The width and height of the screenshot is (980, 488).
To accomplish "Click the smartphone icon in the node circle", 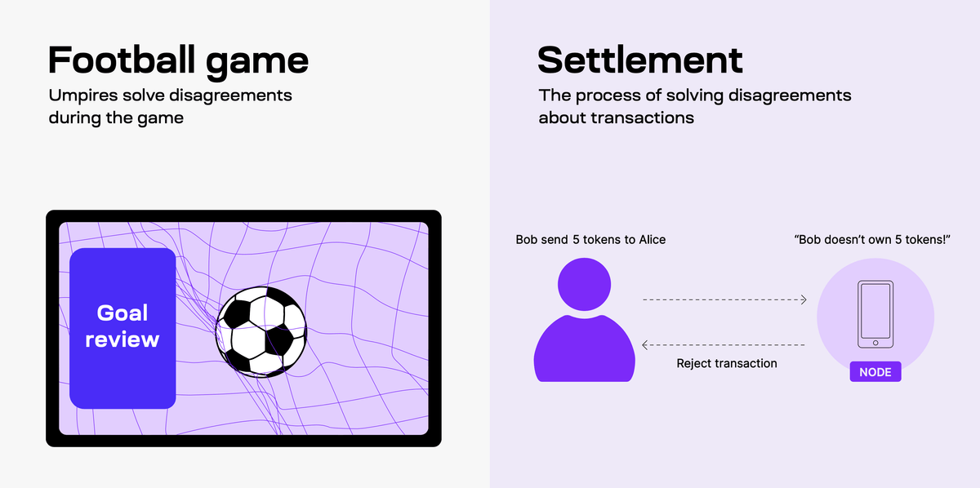I will point(875,315).
